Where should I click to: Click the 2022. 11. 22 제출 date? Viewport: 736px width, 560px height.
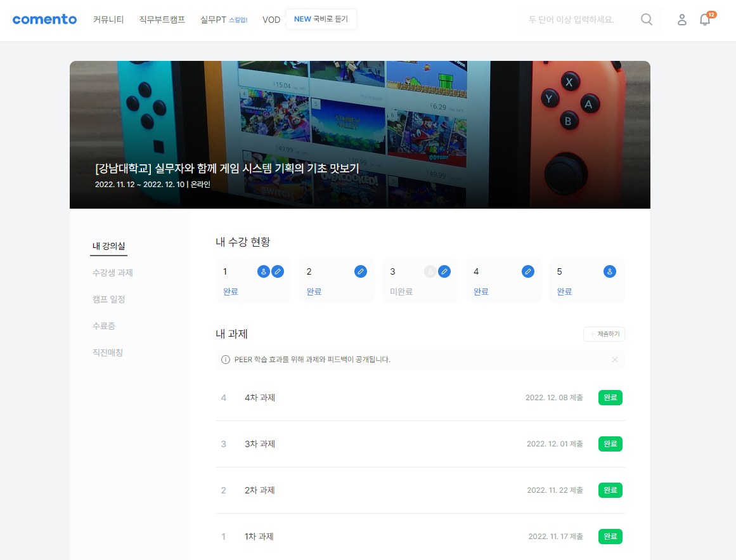click(555, 490)
